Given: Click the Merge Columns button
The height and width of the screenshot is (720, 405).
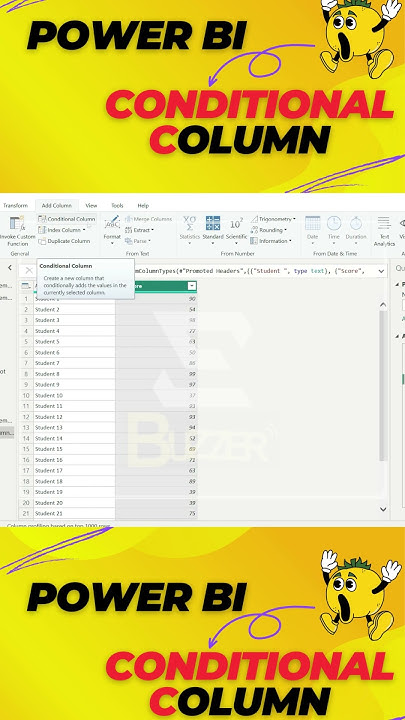Looking at the screenshot, I should [148, 219].
